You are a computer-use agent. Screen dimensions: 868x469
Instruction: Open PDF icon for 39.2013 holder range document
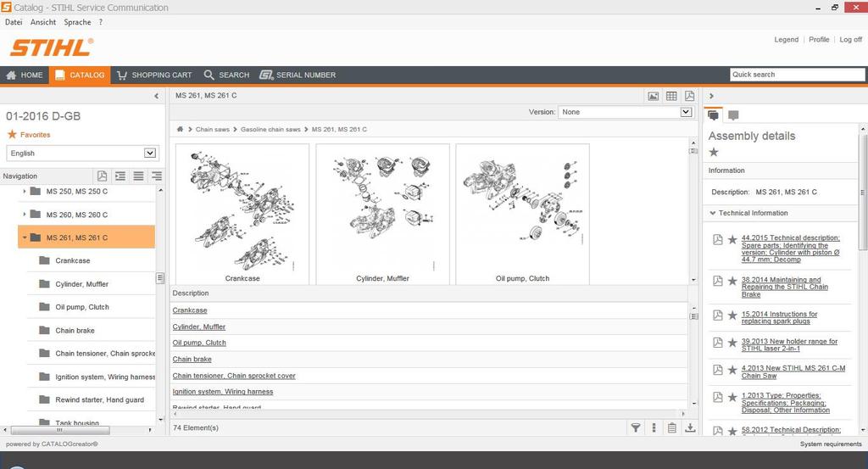click(717, 342)
